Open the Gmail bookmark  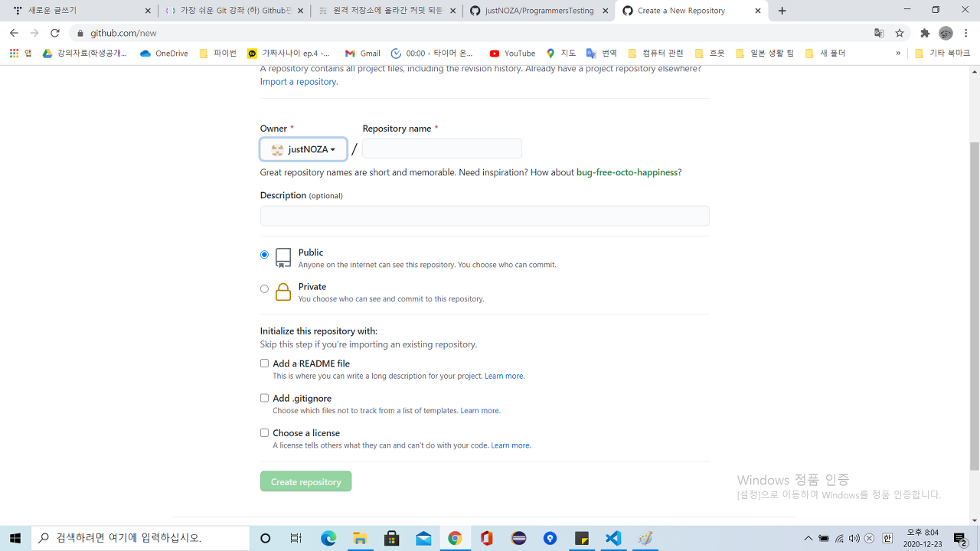(363, 53)
